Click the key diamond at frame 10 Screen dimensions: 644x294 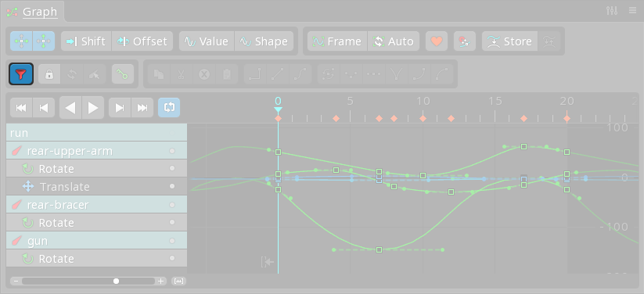423,119
